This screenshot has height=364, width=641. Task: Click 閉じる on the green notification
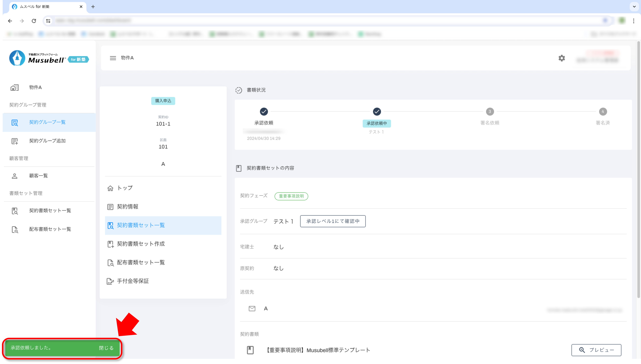pos(106,348)
